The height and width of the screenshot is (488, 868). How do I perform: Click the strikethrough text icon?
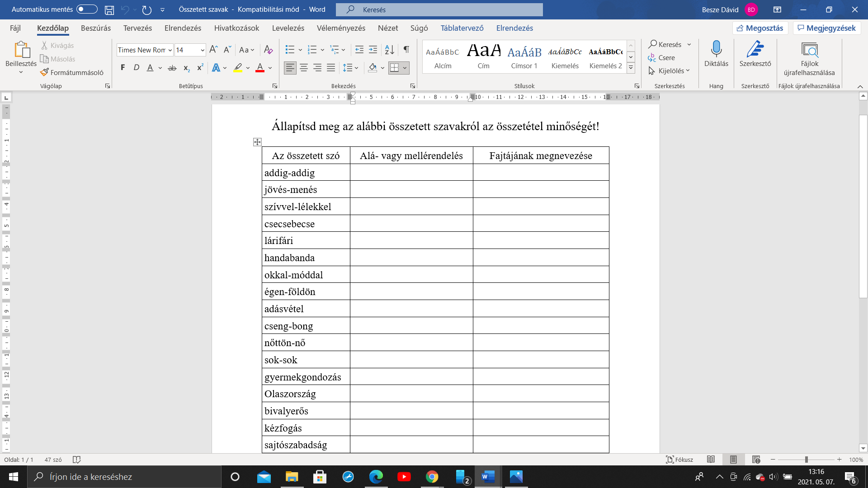click(172, 68)
